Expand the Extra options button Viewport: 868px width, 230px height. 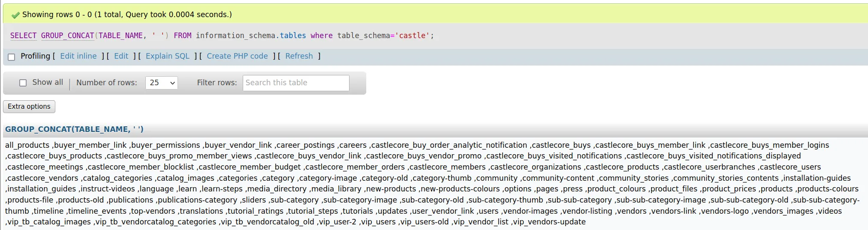[x=29, y=107]
